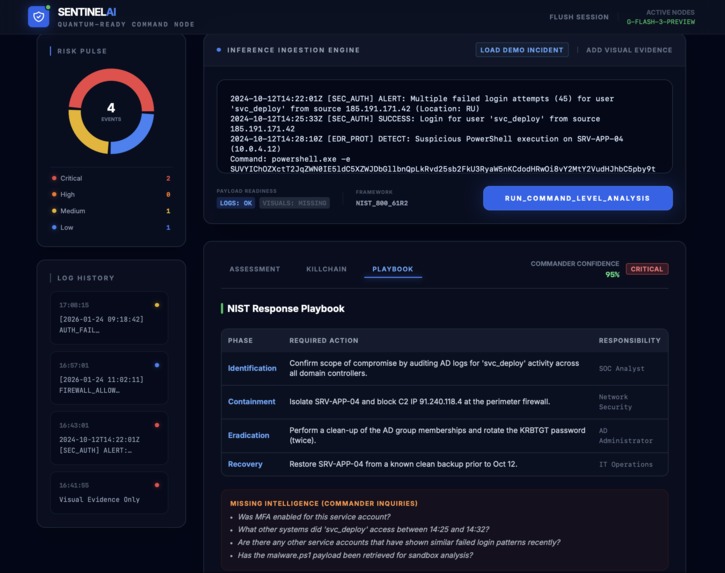Click the G-FLASH-3-PREVIEW active node label
The width and height of the screenshot is (725, 573).
tap(660, 22)
